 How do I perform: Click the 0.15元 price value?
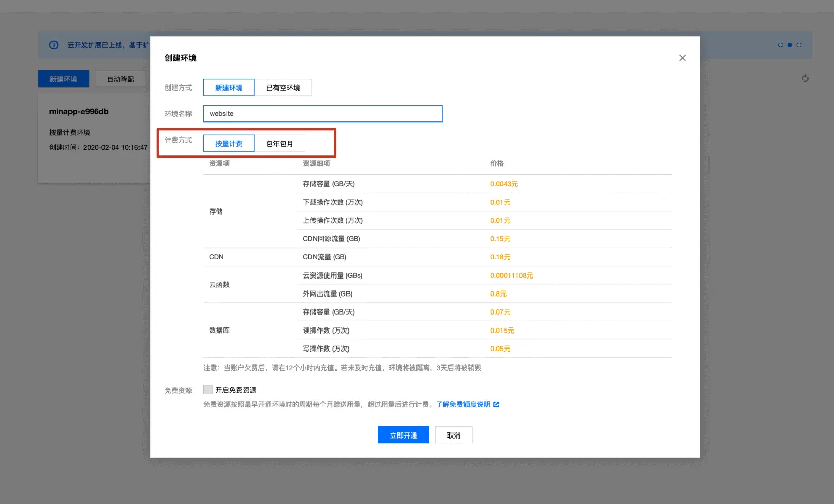[x=500, y=239]
